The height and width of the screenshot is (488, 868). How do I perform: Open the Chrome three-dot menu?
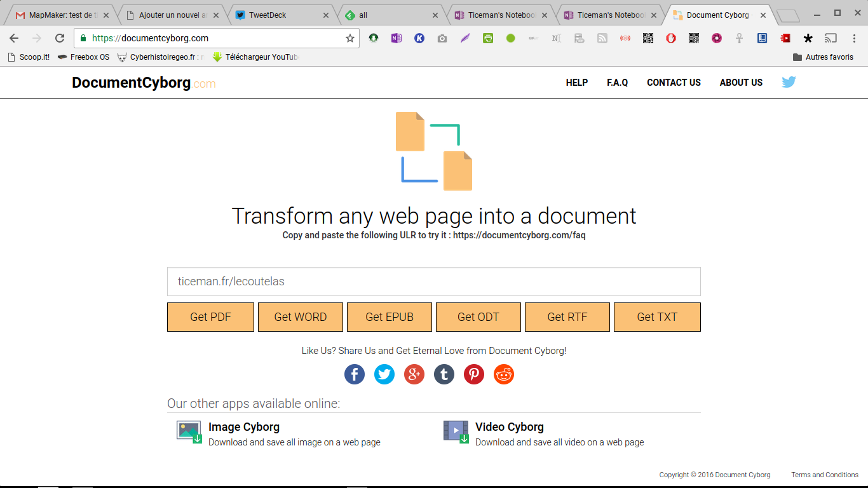[855, 38]
